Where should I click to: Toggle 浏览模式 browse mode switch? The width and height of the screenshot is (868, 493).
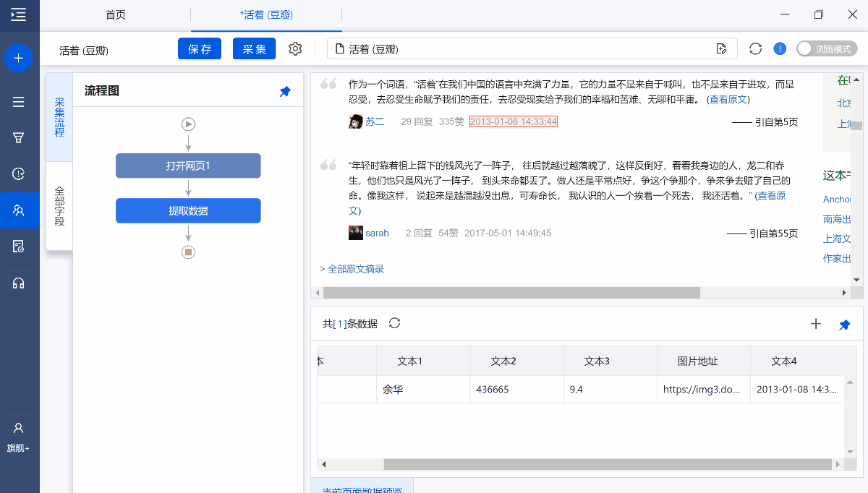827,48
